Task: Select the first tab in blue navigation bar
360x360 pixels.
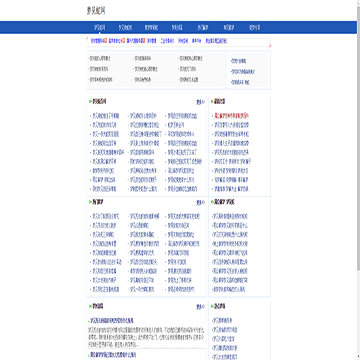Action: pyautogui.click(x=100, y=28)
